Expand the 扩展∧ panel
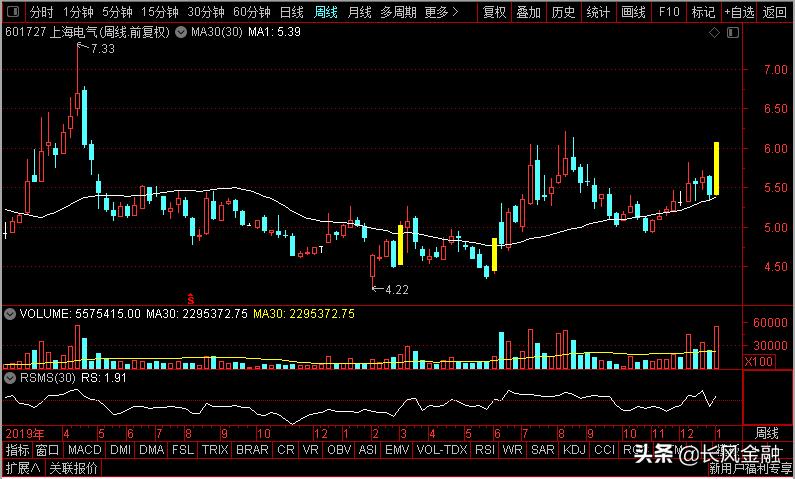The height and width of the screenshot is (479, 795). [23, 467]
